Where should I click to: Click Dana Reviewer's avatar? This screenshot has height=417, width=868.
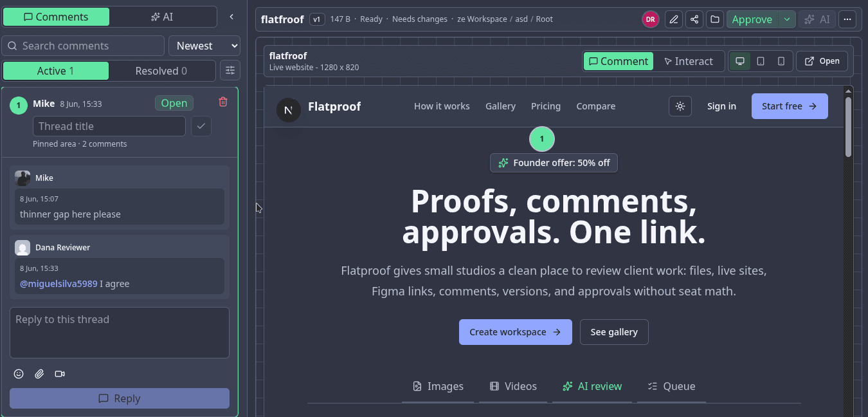click(23, 248)
